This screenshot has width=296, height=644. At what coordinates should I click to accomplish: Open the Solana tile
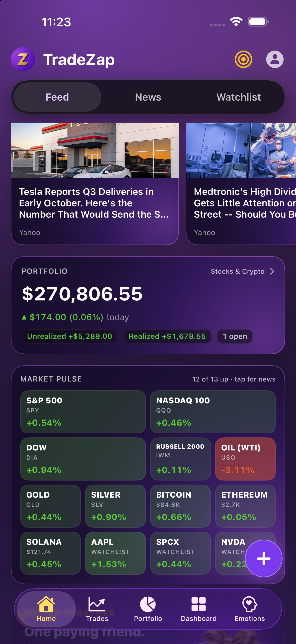(x=50, y=553)
